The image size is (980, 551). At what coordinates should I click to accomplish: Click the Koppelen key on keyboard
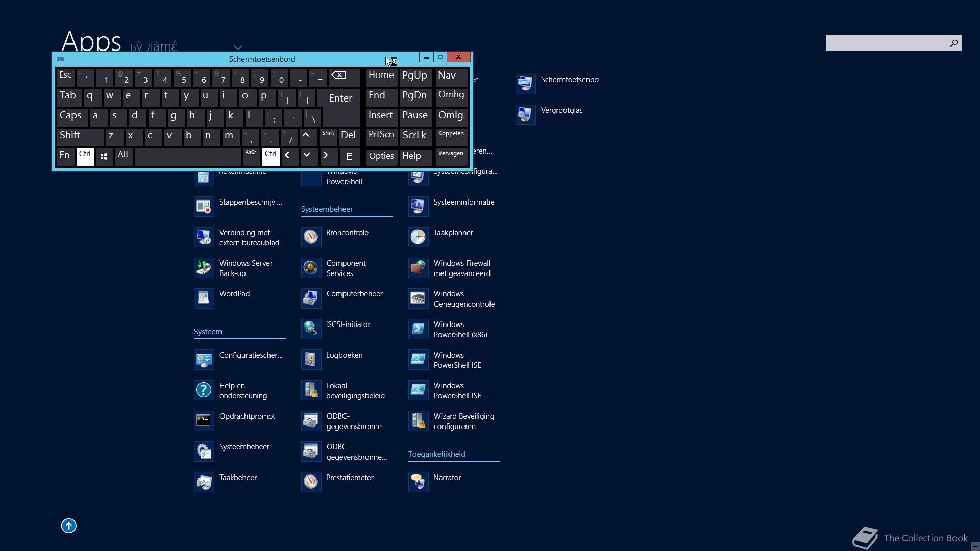point(451,137)
